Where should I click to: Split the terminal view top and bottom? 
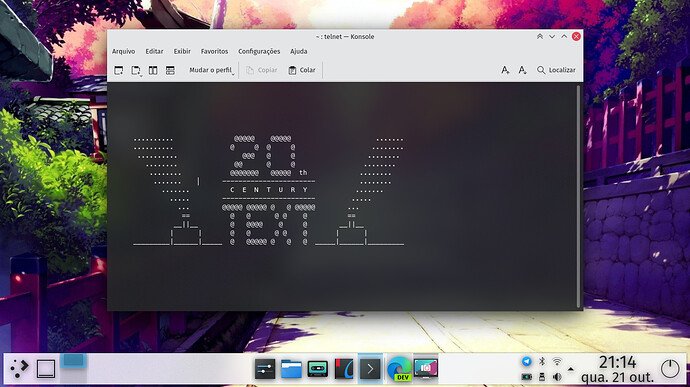(170, 70)
